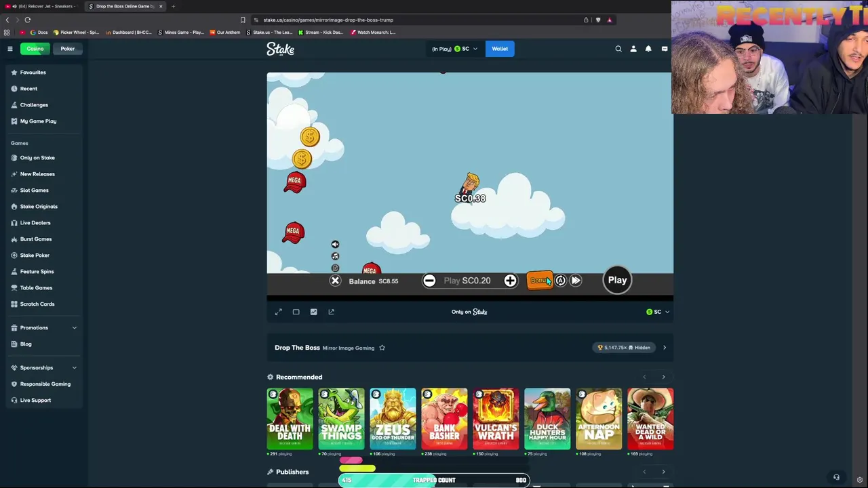Screen dimensions: 868x488
Task: Expand Drop The Boss details chevron
Action: point(664,348)
